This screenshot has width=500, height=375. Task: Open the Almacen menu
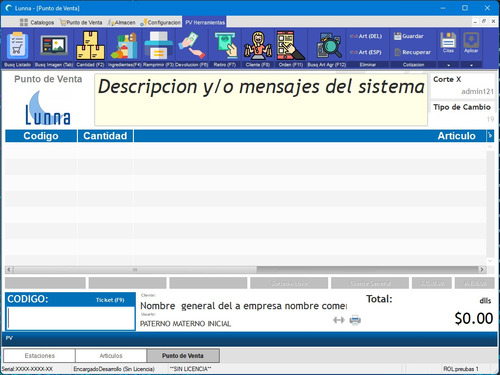[x=121, y=22]
